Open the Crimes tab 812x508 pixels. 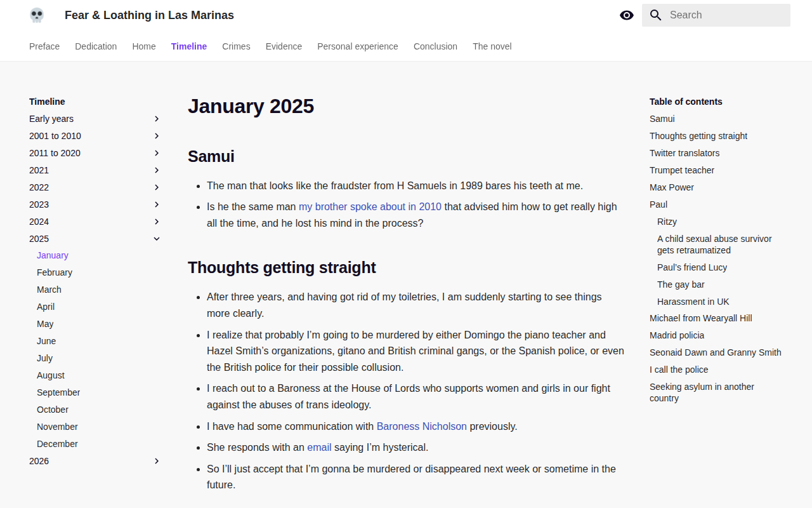[x=236, y=46]
